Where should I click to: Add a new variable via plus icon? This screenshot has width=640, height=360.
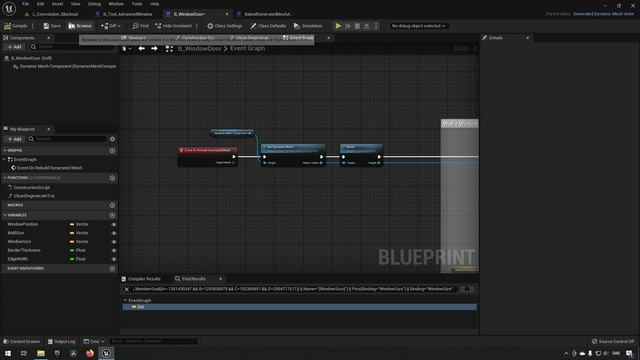point(112,215)
